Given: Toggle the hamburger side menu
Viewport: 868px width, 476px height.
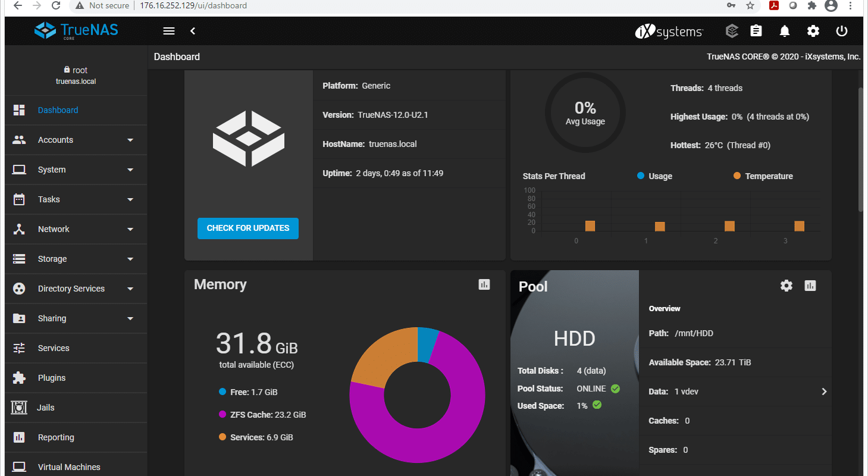Looking at the screenshot, I should click(169, 31).
